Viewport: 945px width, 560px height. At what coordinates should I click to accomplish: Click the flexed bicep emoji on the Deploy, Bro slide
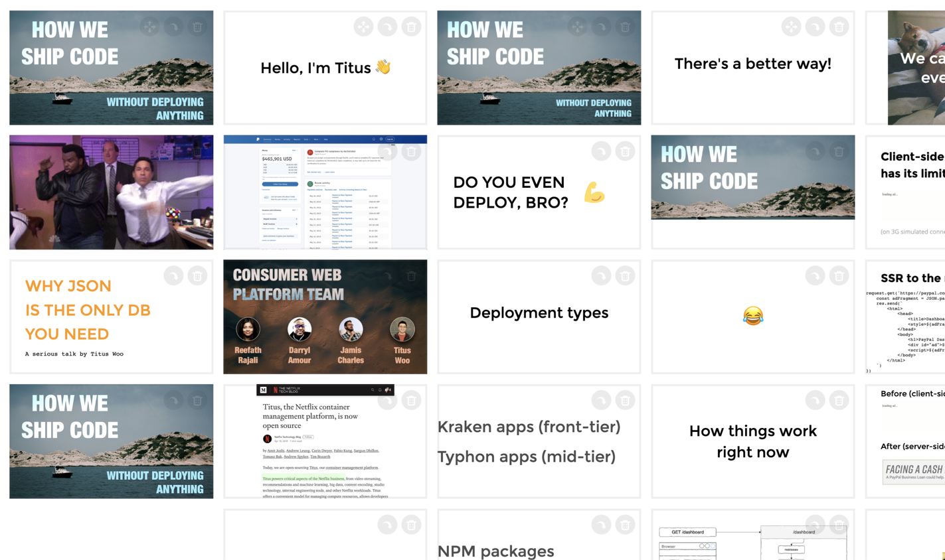pos(594,192)
